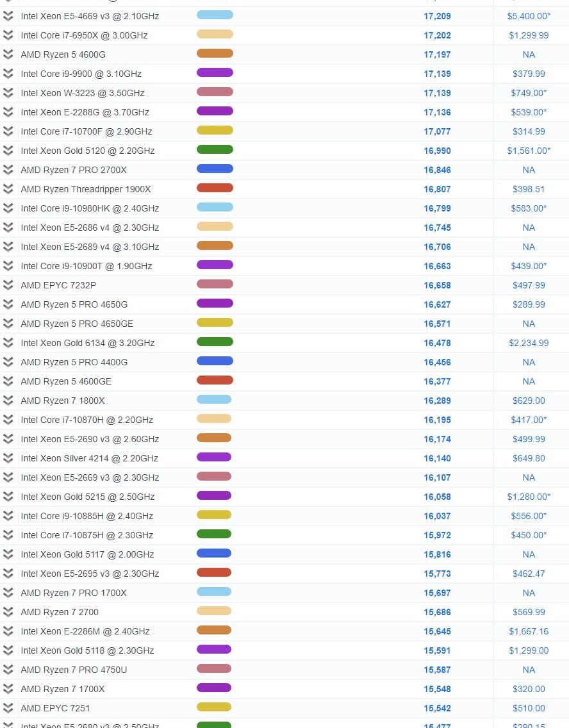Viewport: 569px width, 728px height.
Task: Expand the Intel Xeon Gold 5118 row
Action: [8, 650]
